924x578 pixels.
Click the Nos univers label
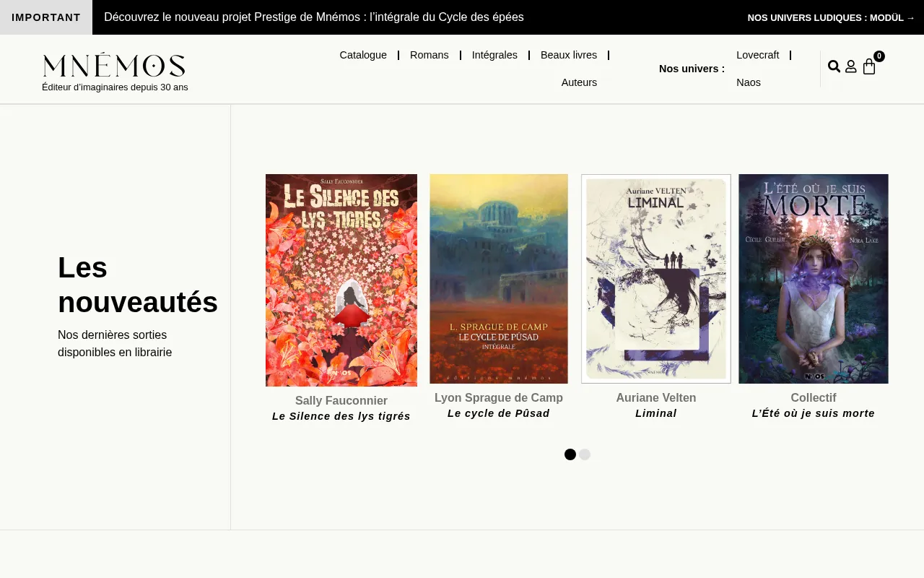pos(692,69)
